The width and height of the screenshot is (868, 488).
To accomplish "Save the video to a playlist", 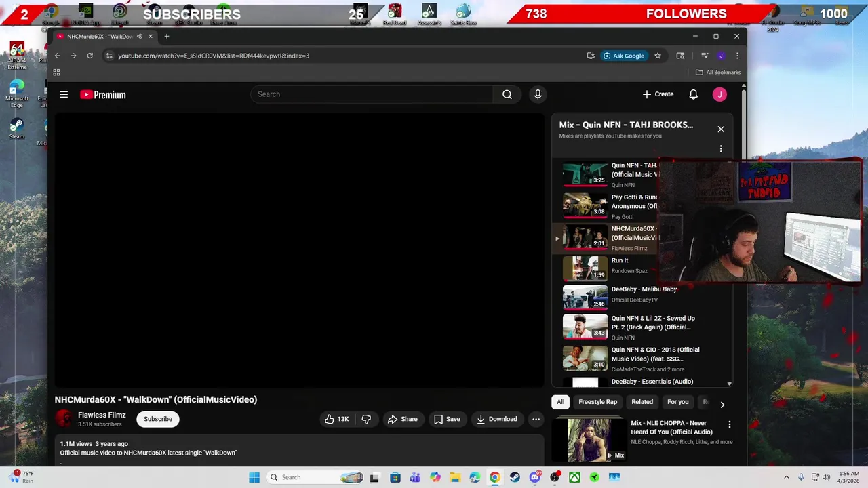I will pyautogui.click(x=447, y=419).
